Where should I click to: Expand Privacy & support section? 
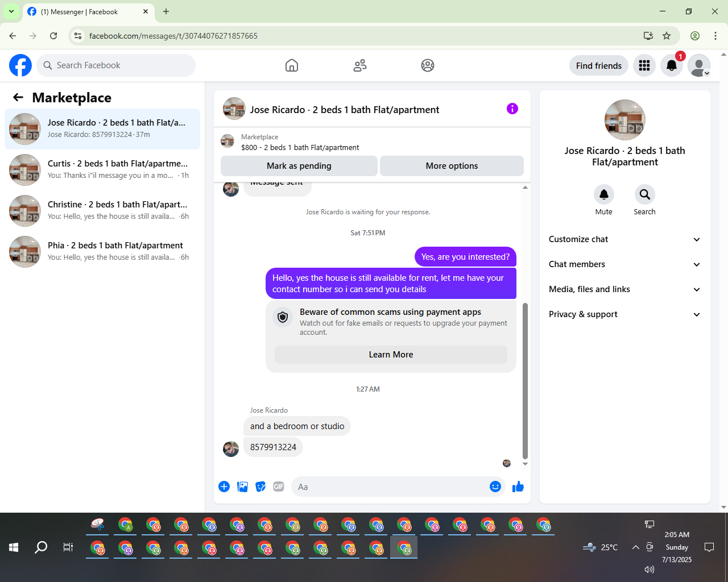625,314
